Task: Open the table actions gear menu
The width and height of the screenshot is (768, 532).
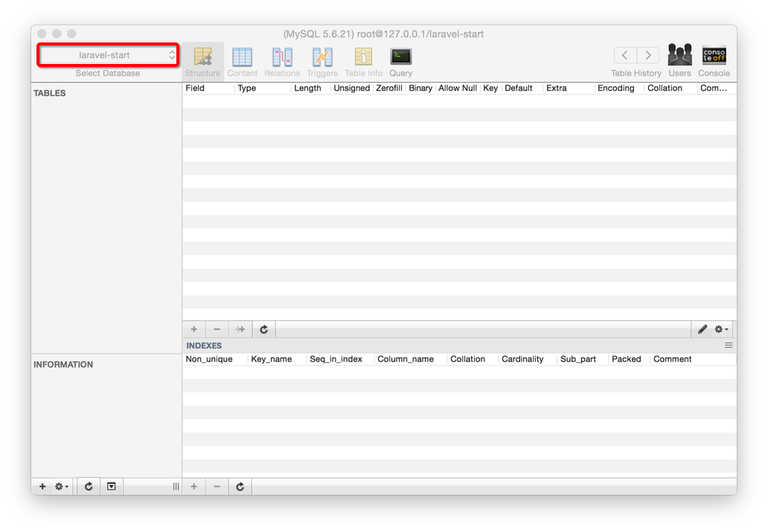Action: [62, 487]
